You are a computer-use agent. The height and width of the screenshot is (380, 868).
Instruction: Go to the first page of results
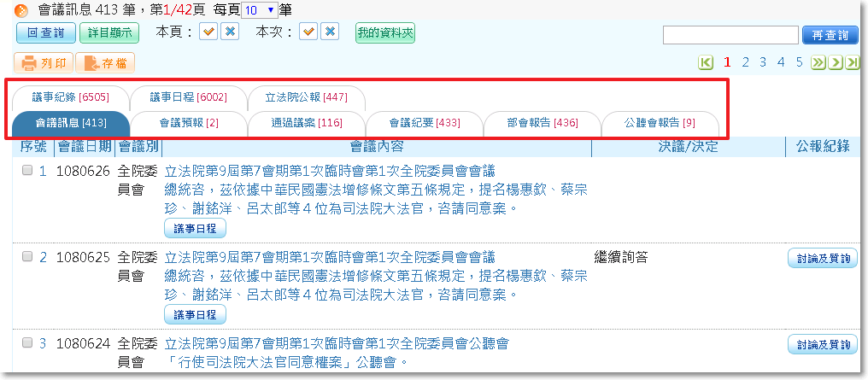click(x=706, y=62)
